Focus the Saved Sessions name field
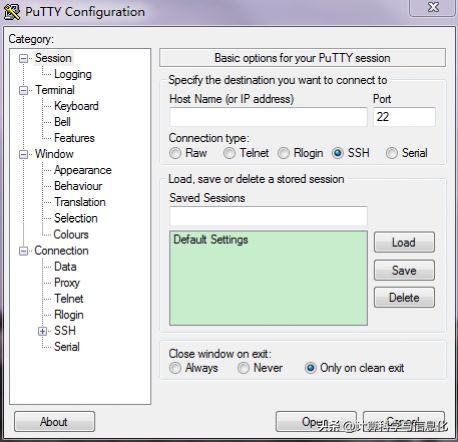This screenshot has width=458, height=442. [x=268, y=216]
